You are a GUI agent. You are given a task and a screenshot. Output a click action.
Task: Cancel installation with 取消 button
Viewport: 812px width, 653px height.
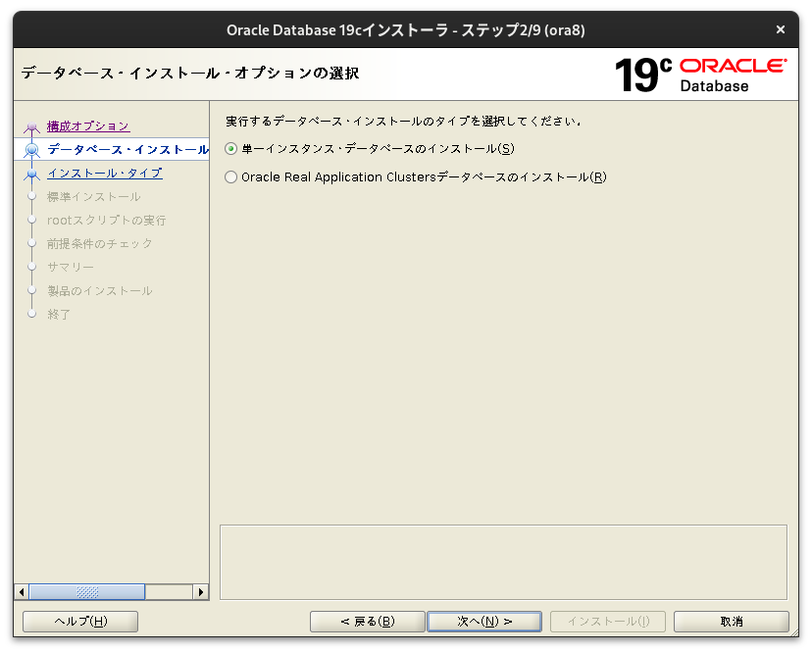coord(731,621)
